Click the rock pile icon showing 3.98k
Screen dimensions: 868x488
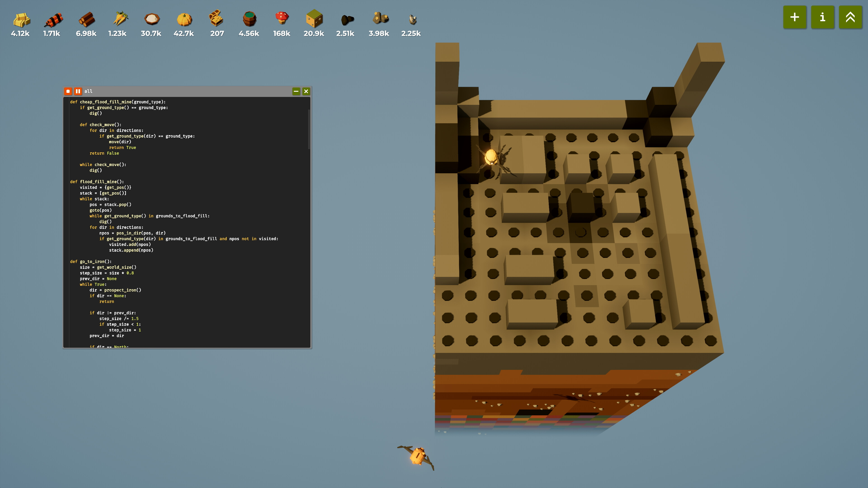[x=381, y=18]
